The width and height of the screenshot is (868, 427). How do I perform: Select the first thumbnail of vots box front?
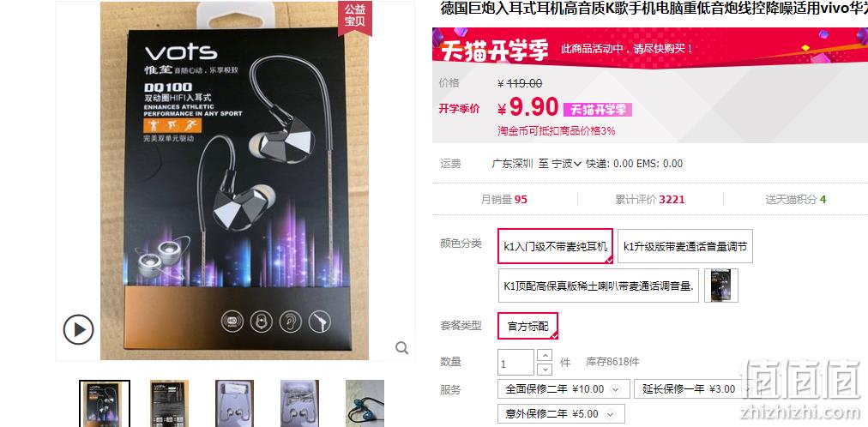(105, 403)
